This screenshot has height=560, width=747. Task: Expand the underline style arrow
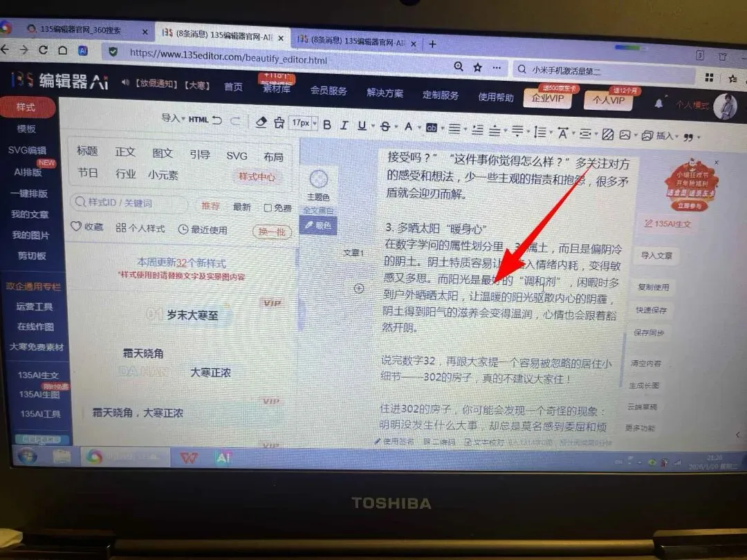[x=373, y=127]
